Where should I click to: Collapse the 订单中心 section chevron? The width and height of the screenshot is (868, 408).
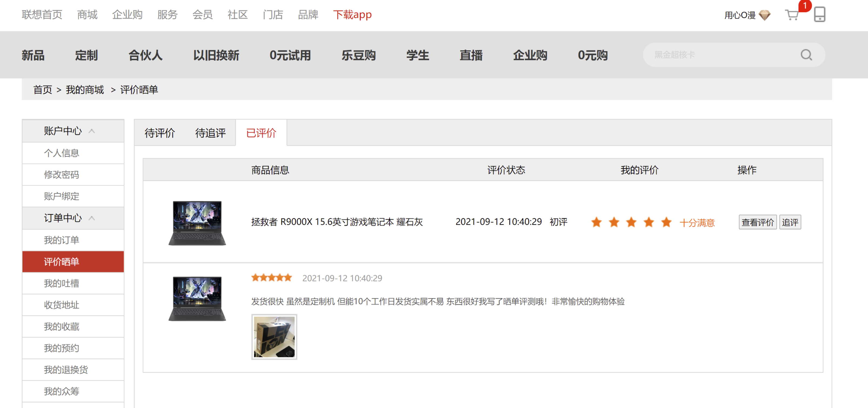coord(92,218)
